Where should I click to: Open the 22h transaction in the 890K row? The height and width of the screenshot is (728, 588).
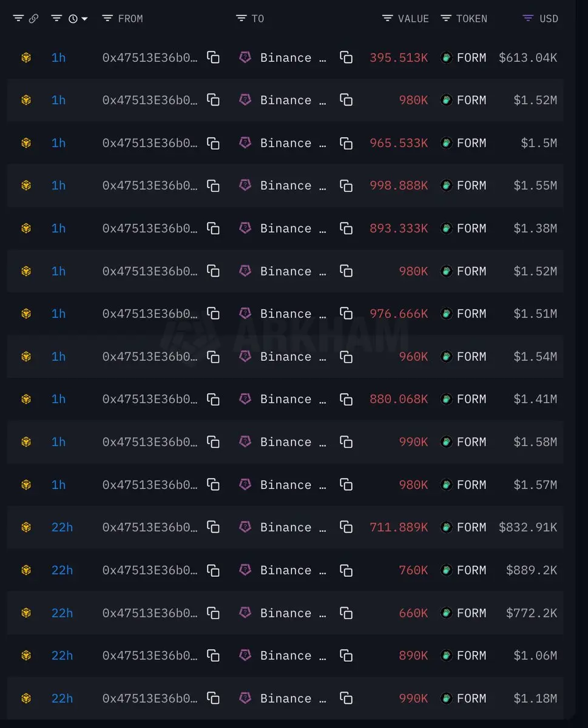[x=62, y=656]
